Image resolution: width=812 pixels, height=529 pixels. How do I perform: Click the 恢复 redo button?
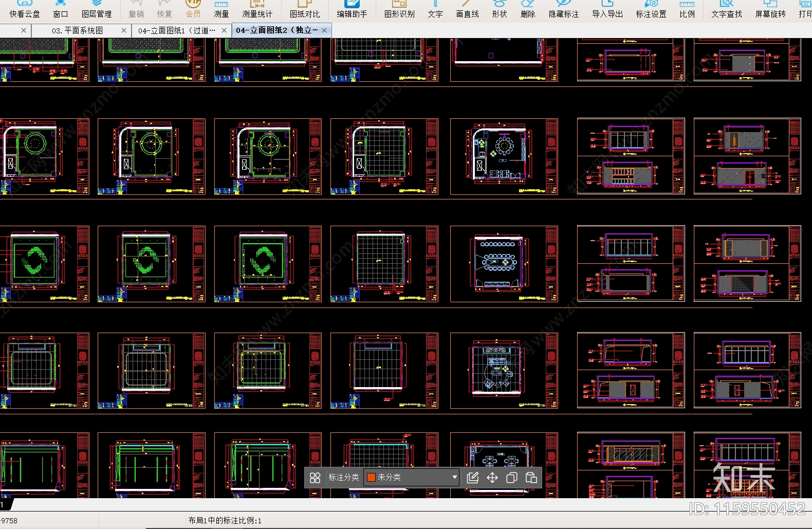[164, 9]
